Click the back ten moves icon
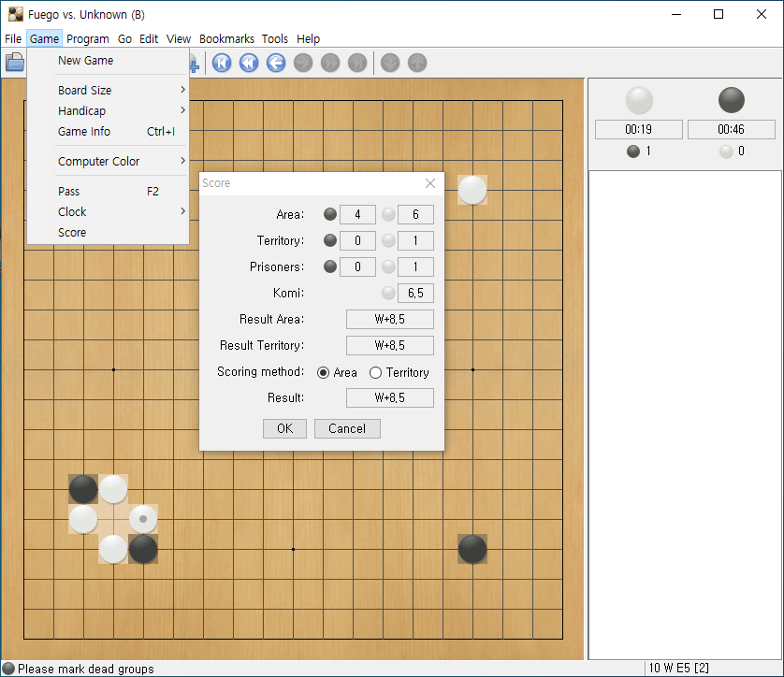This screenshot has width=784, height=677. [x=249, y=63]
